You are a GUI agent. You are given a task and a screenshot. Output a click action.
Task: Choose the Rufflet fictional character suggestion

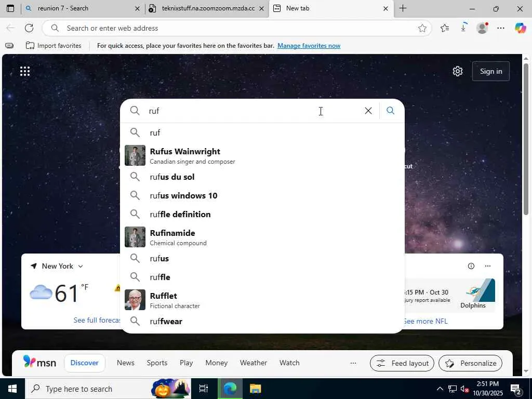pos(262,300)
